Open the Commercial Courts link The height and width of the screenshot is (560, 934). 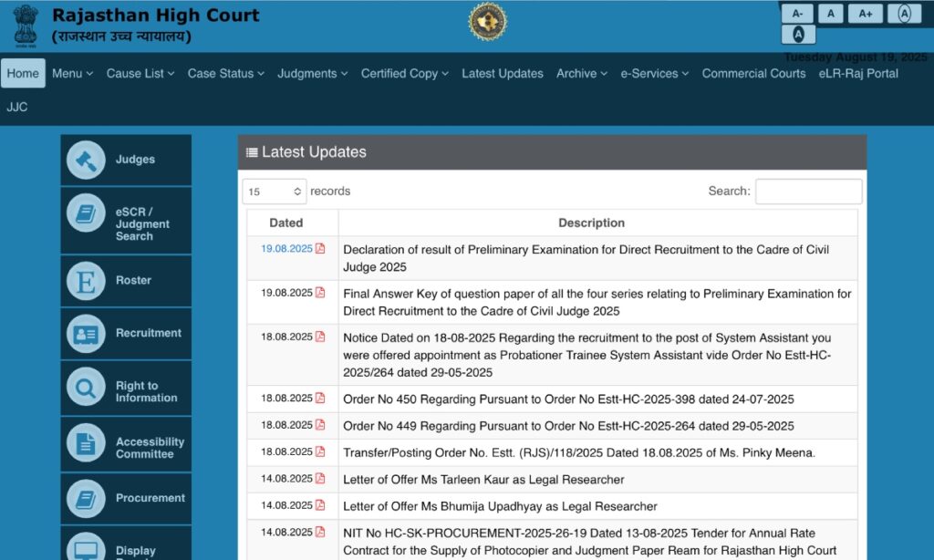pyautogui.click(x=753, y=74)
